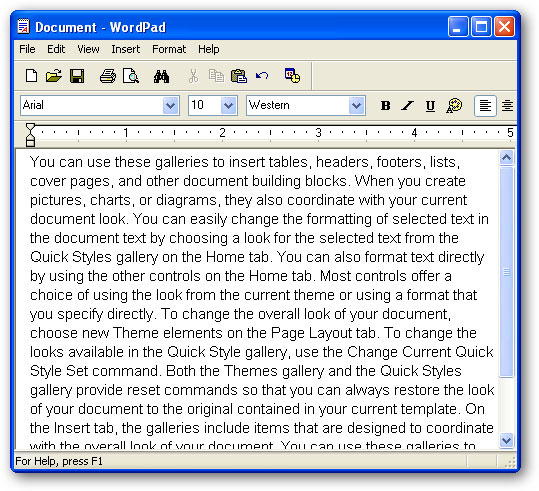The height and width of the screenshot is (491, 539).
Task: Toggle Bold formatting
Action: pyautogui.click(x=385, y=106)
